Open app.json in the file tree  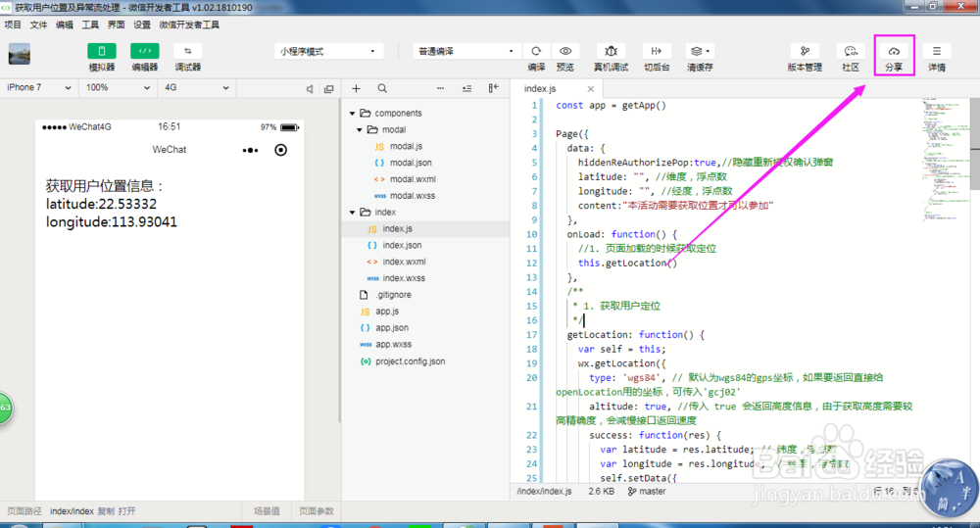coord(391,328)
